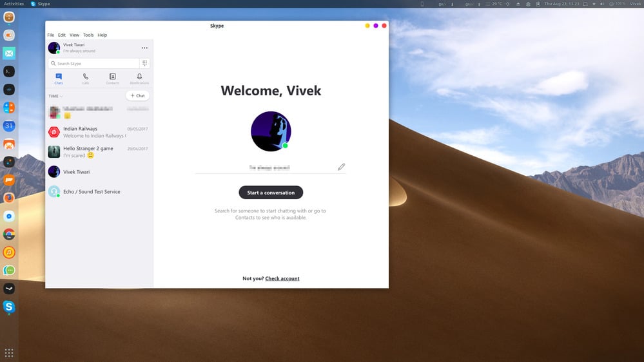Click the Indian Railways red avatar icon
The width and height of the screenshot is (644, 362).
[x=54, y=132]
